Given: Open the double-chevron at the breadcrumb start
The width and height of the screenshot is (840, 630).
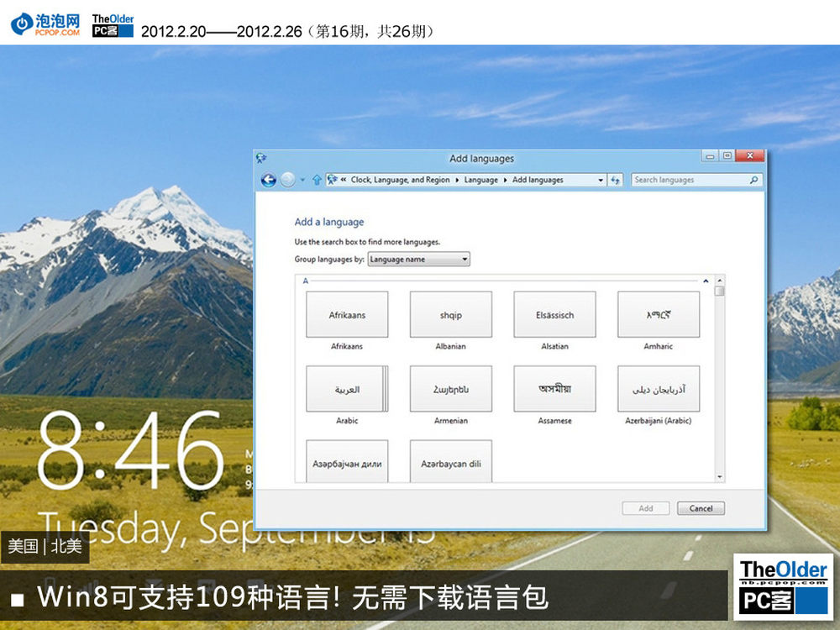Looking at the screenshot, I should tap(344, 180).
